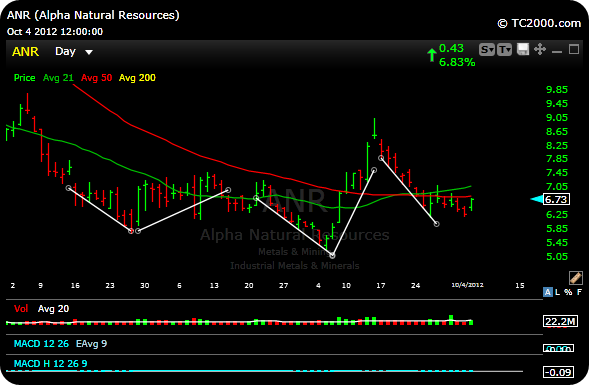Save the chart with the floppy disk icon

click(x=523, y=49)
